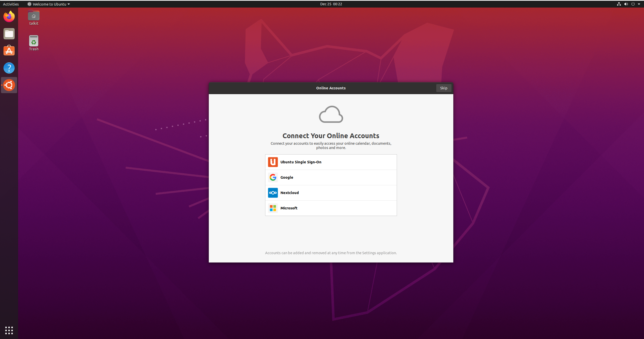The image size is (644, 339).
Task: Open the Files manager dock icon
Action: pyautogui.click(x=9, y=34)
